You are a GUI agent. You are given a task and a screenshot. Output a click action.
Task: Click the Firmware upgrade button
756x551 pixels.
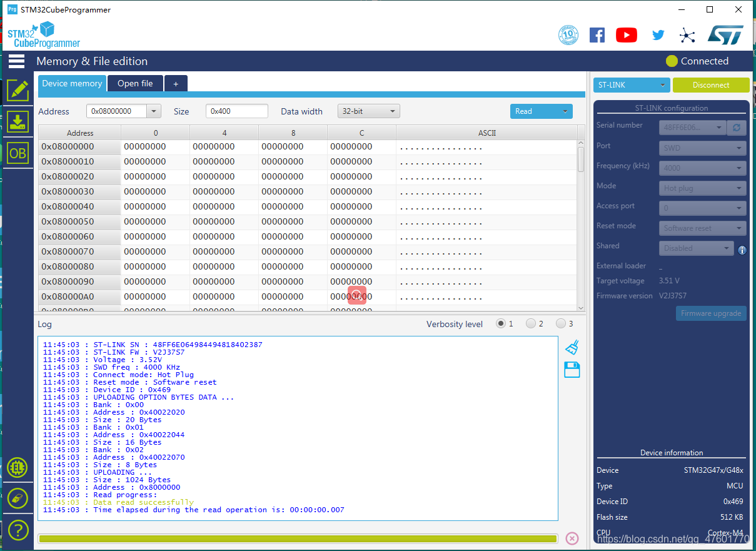click(x=711, y=313)
